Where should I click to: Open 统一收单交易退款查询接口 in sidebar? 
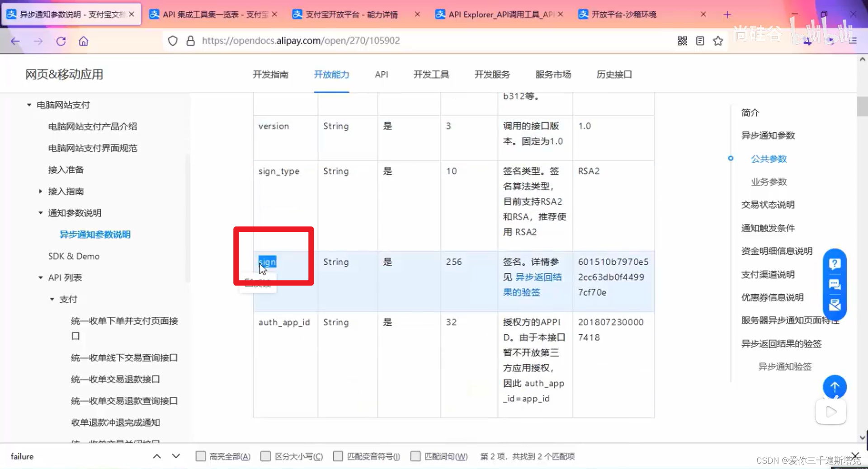tap(124, 401)
